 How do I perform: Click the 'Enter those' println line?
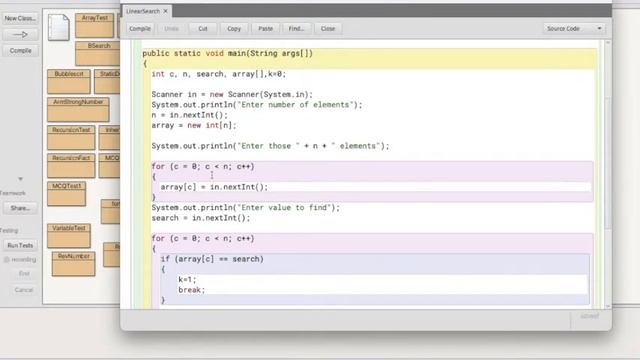[x=270, y=146]
